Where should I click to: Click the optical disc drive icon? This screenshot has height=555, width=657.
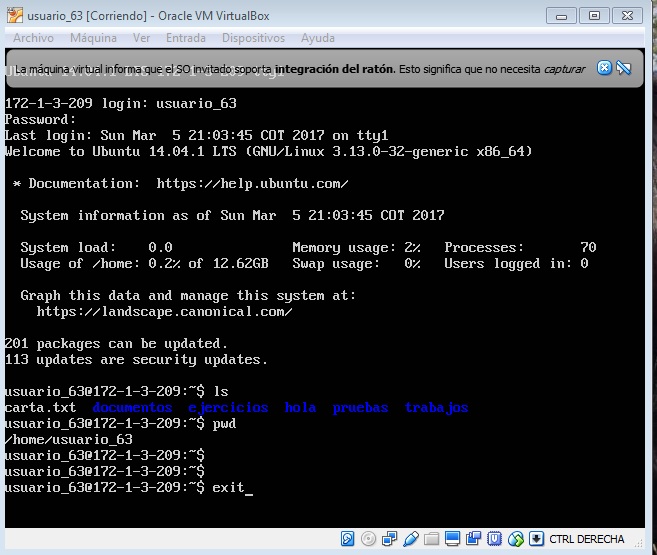pos(368,539)
